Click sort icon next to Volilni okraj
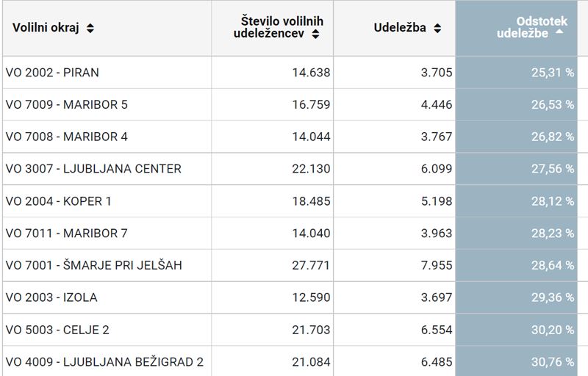Screen dimensions: 588x376 coord(90,29)
